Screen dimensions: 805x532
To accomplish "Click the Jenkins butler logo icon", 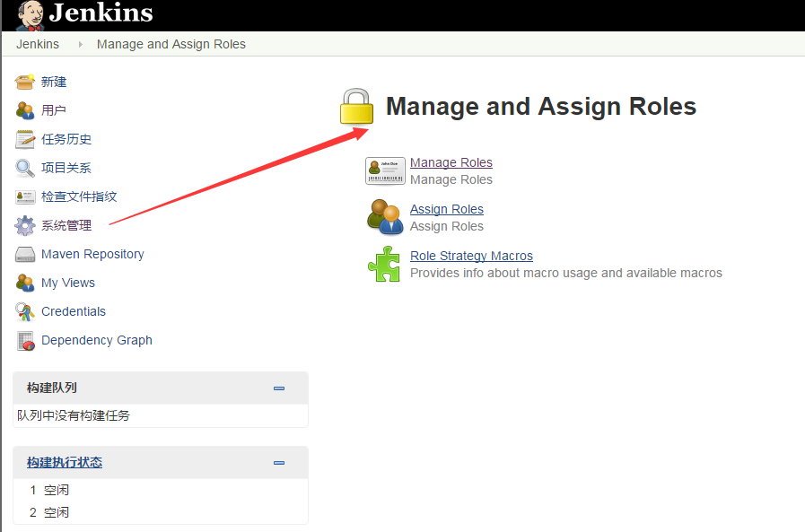I will (x=30, y=13).
